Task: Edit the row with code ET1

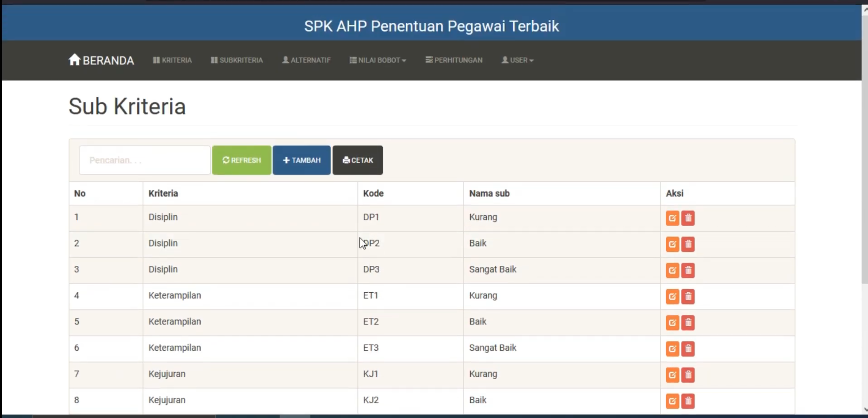Action: tap(672, 296)
